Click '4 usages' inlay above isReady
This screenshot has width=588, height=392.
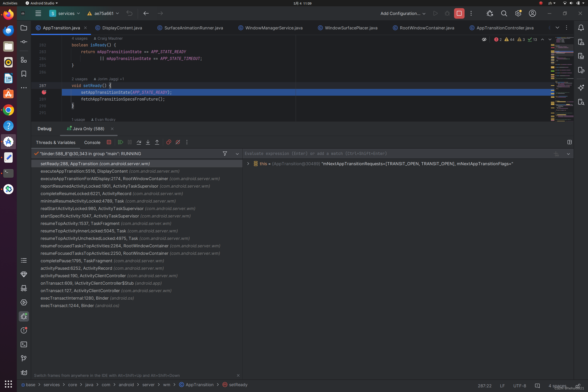coord(80,38)
